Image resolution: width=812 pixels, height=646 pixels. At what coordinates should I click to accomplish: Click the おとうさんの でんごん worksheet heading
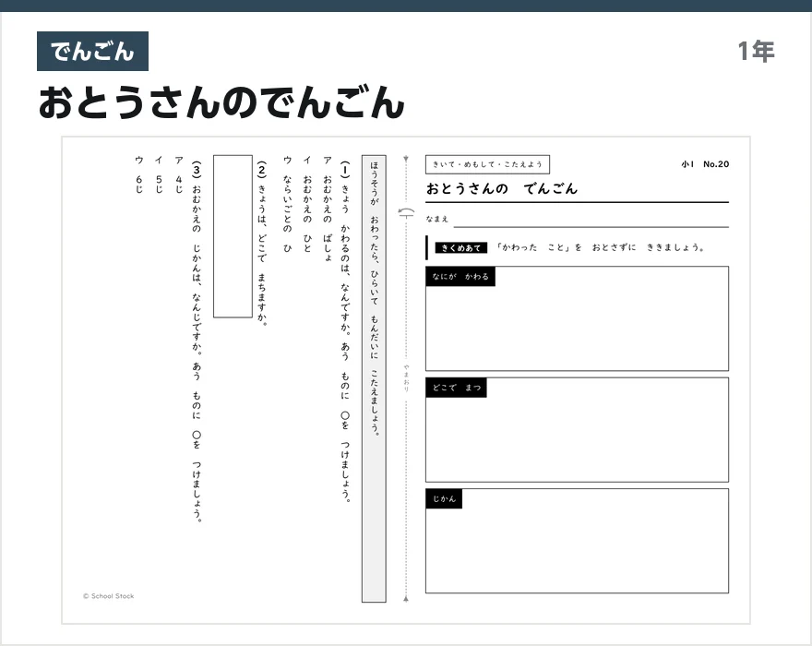501,188
